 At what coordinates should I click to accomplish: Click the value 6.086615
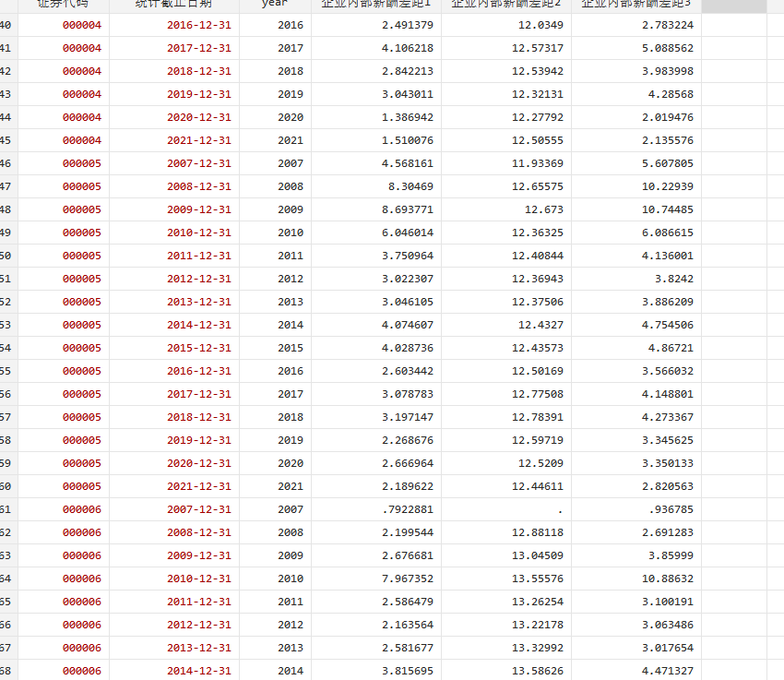[636, 233]
